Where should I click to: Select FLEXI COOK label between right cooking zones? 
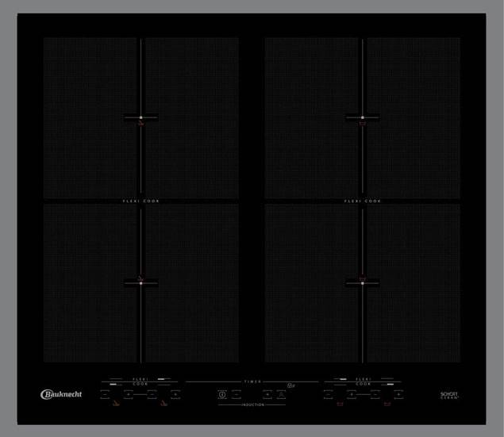363,201
